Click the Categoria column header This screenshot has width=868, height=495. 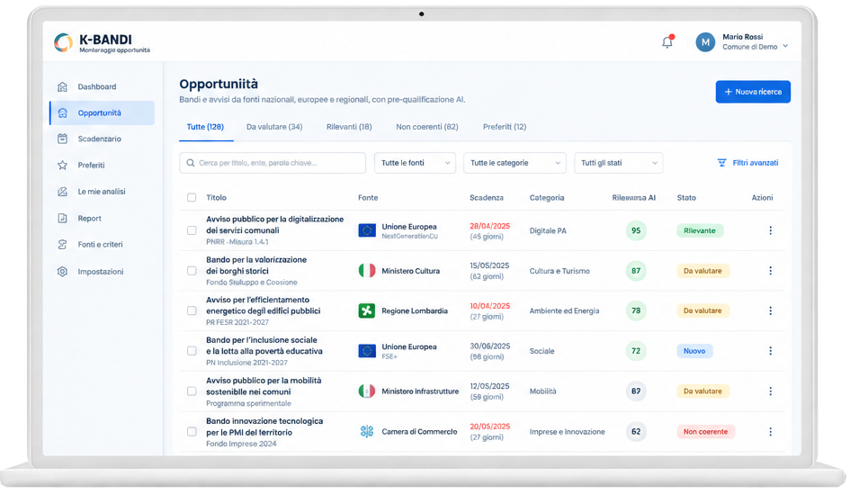point(547,198)
